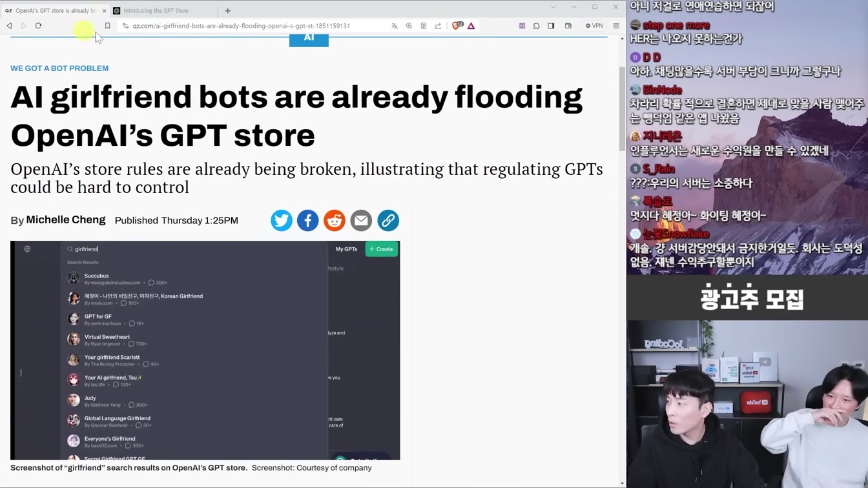This screenshot has width=868, height=488.
Task: Open the extensions puzzle icon
Action: (x=536, y=26)
